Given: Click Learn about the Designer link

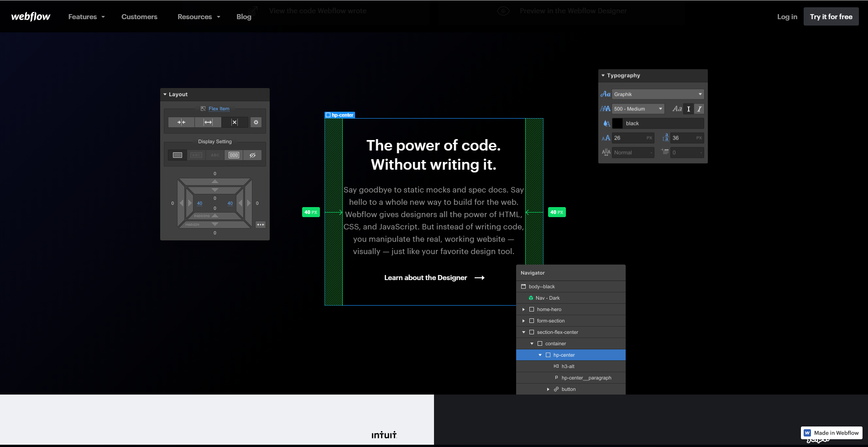Looking at the screenshot, I should coord(434,278).
